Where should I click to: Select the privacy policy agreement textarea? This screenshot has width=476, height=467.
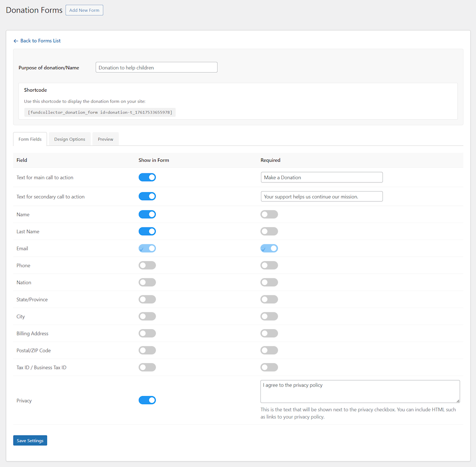coord(360,390)
